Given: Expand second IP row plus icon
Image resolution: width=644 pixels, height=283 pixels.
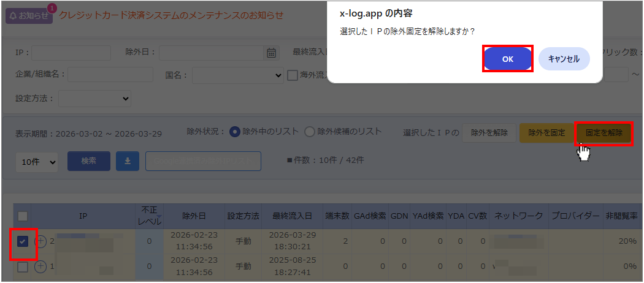Looking at the screenshot, I should 40,267.
